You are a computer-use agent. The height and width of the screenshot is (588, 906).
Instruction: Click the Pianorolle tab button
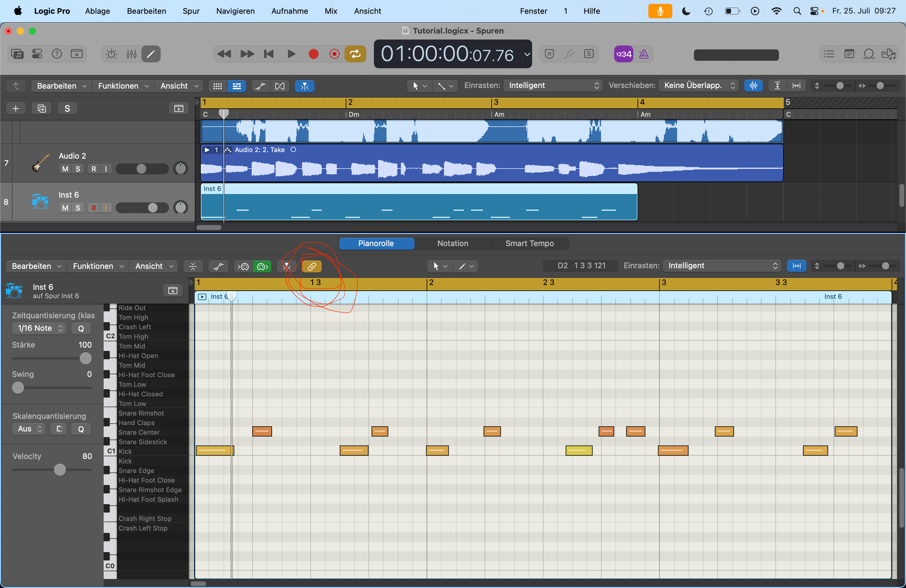376,243
